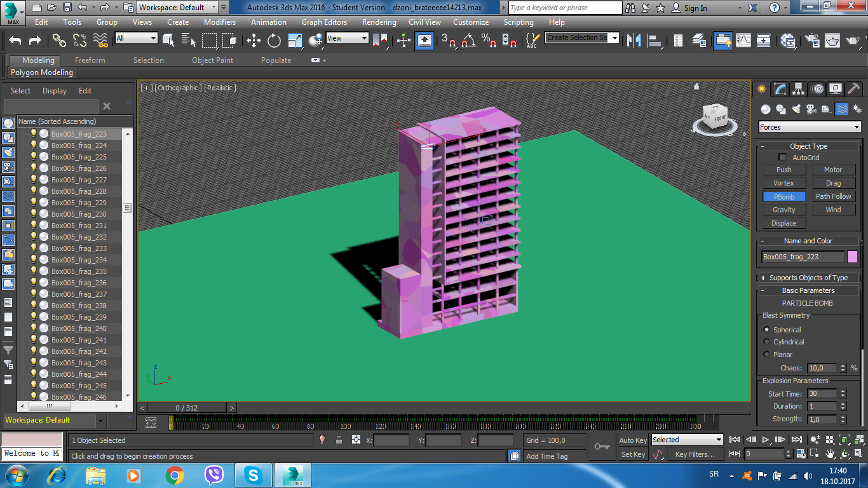
Task: Select the Cameras create category icon
Action: click(811, 109)
